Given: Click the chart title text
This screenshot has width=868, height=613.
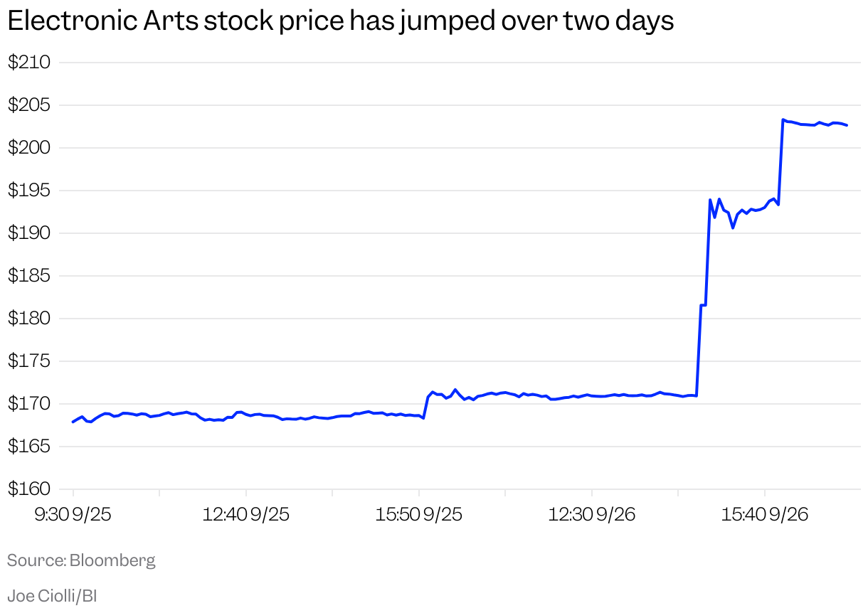Looking at the screenshot, I should coord(340,22).
